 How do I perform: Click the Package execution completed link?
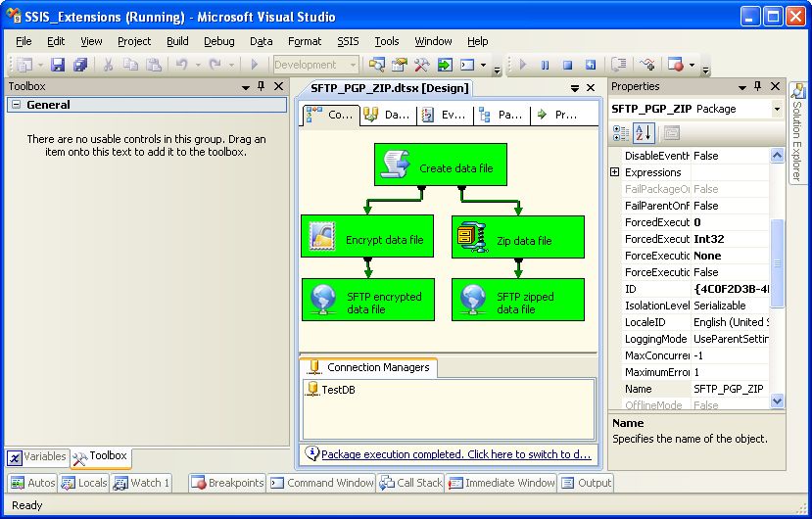(455, 454)
